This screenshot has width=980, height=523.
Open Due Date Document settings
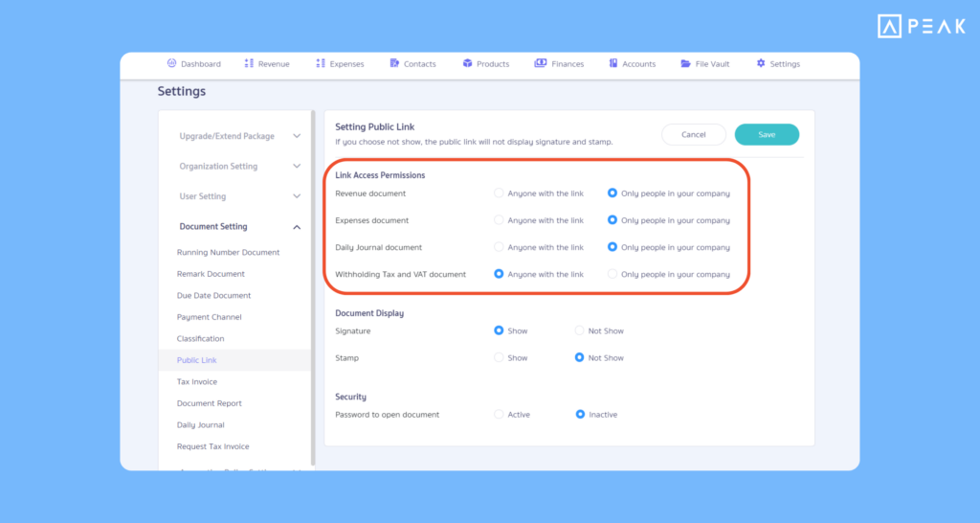click(x=213, y=295)
